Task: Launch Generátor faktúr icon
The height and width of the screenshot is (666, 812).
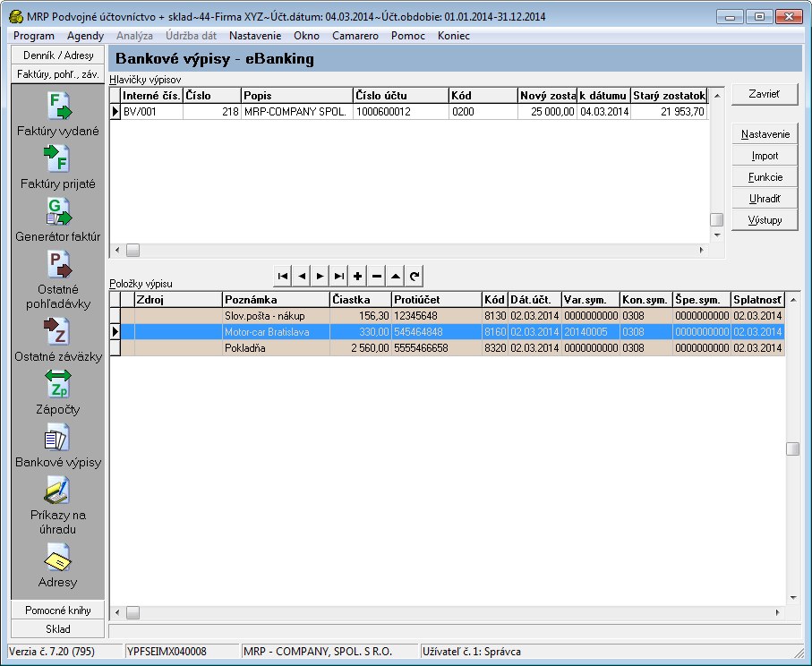Action: point(58,211)
